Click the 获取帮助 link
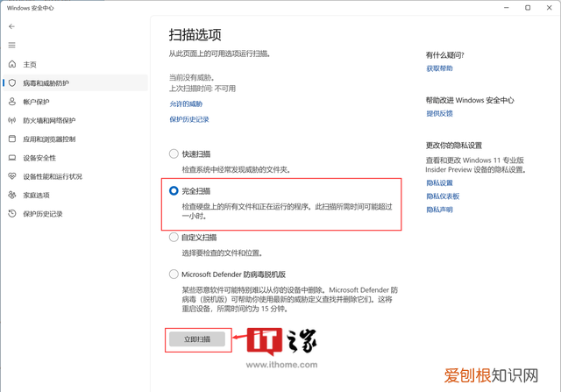The image size is (561, 392). 439,68
